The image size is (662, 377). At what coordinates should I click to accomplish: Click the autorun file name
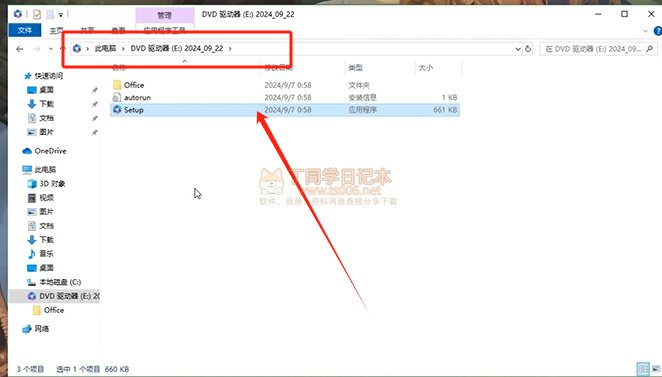(x=137, y=98)
